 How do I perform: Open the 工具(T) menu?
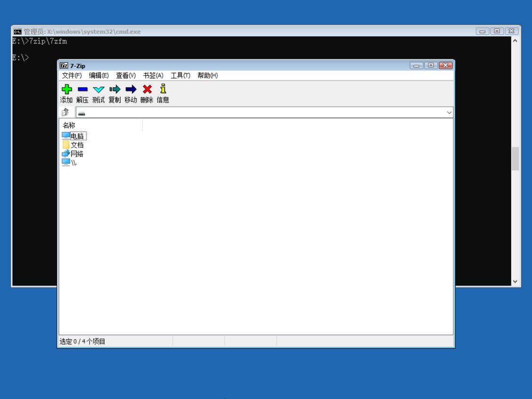[x=180, y=76]
